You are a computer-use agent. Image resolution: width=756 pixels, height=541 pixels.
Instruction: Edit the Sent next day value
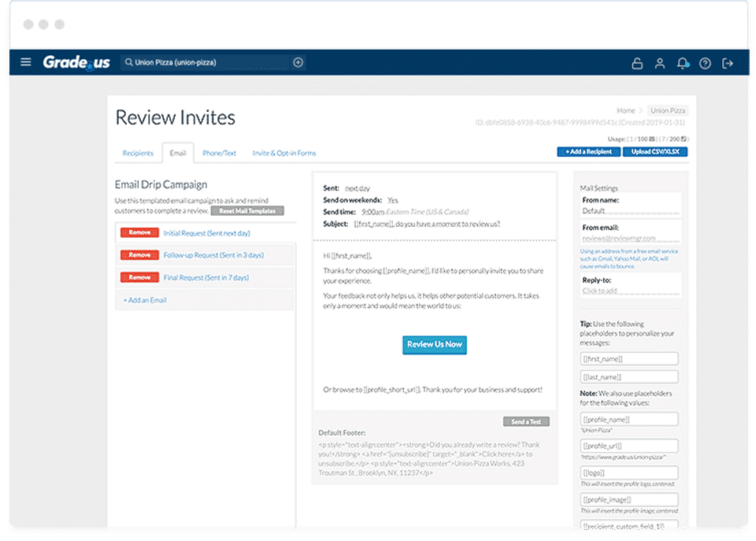coord(358,188)
